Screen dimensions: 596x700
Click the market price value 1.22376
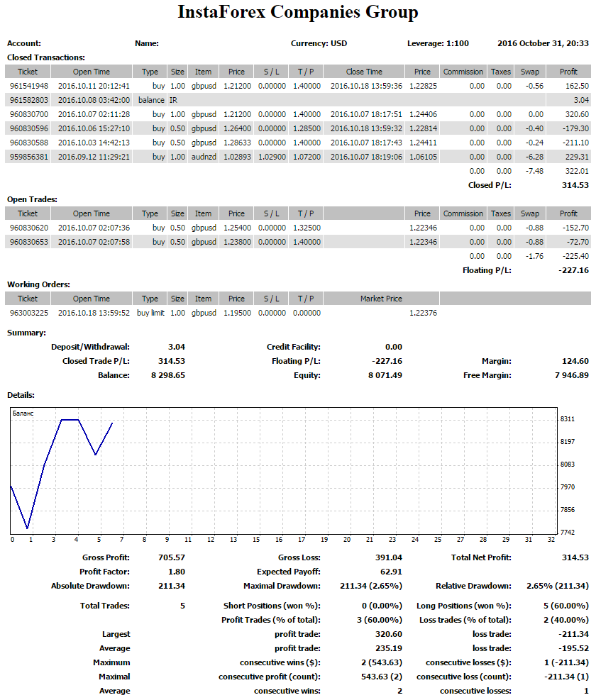tap(423, 313)
